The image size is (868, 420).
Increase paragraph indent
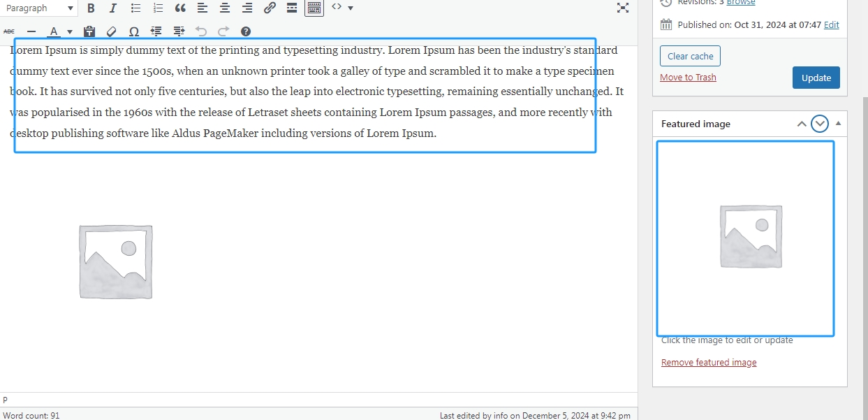tap(179, 31)
